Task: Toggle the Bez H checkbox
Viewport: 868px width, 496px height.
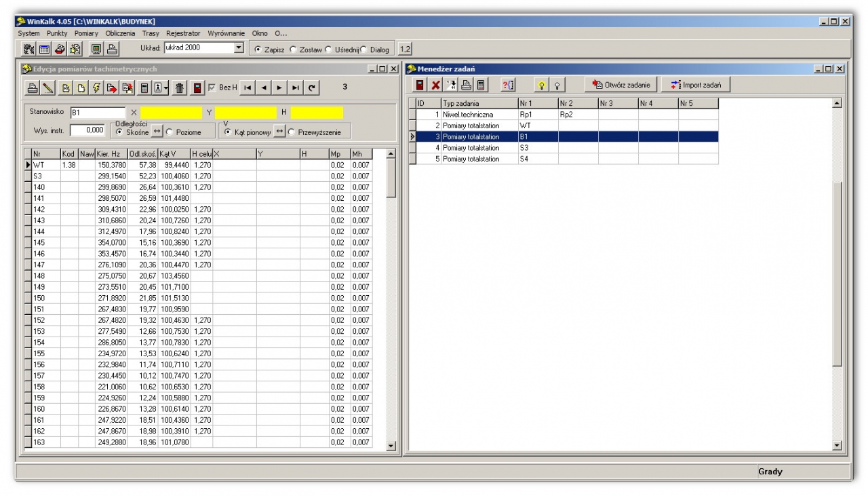Action: (x=212, y=87)
